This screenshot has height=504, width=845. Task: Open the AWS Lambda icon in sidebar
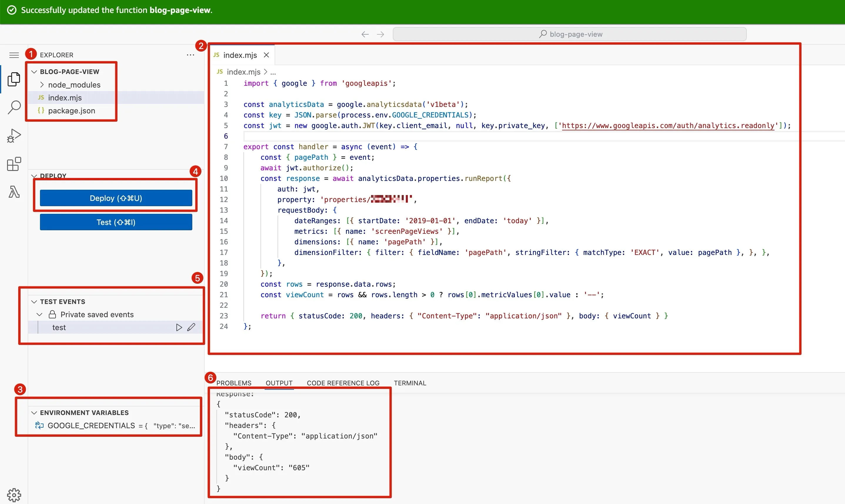tap(14, 192)
